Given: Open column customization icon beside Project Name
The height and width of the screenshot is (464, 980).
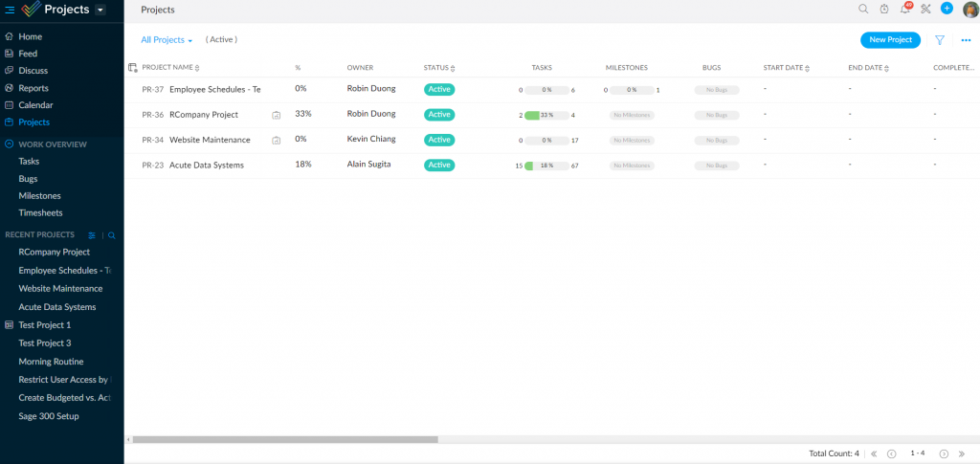Looking at the screenshot, I should (132, 67).
